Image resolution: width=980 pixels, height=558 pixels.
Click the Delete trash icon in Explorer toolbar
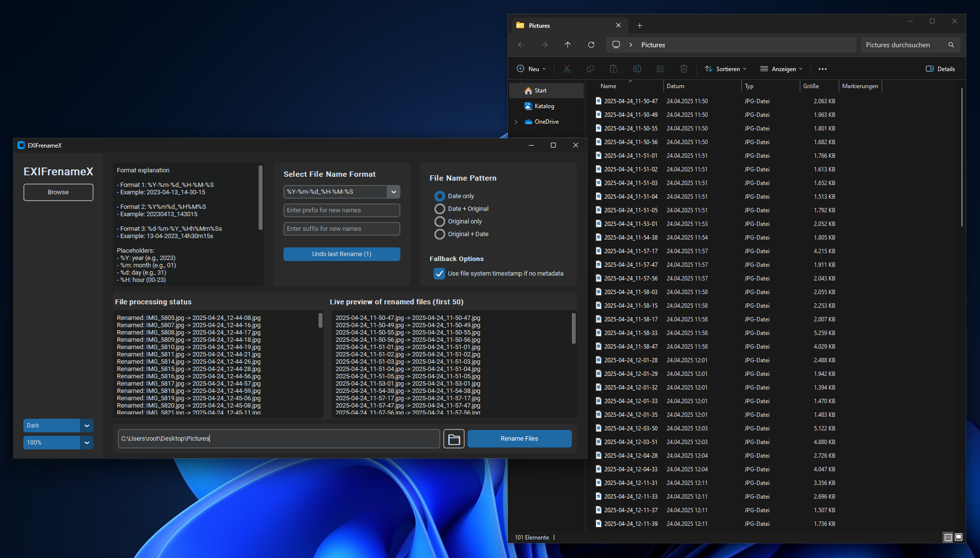(x=684, y=69)
